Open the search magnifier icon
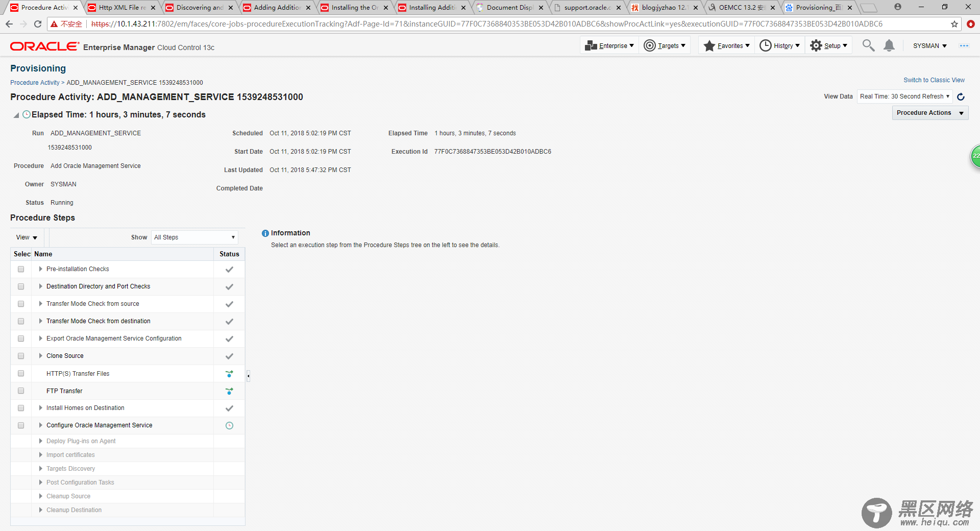The image size is (980, 531). pos(868,45)
